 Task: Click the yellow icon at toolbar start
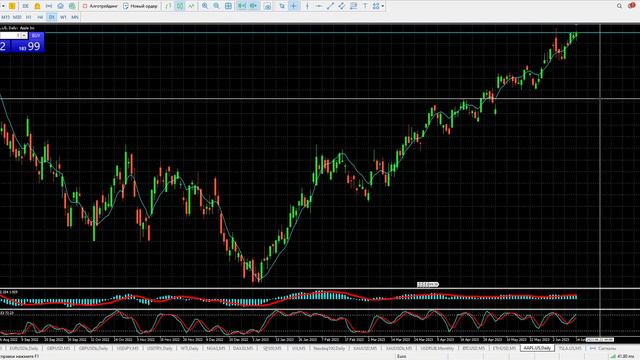point(12,6)
